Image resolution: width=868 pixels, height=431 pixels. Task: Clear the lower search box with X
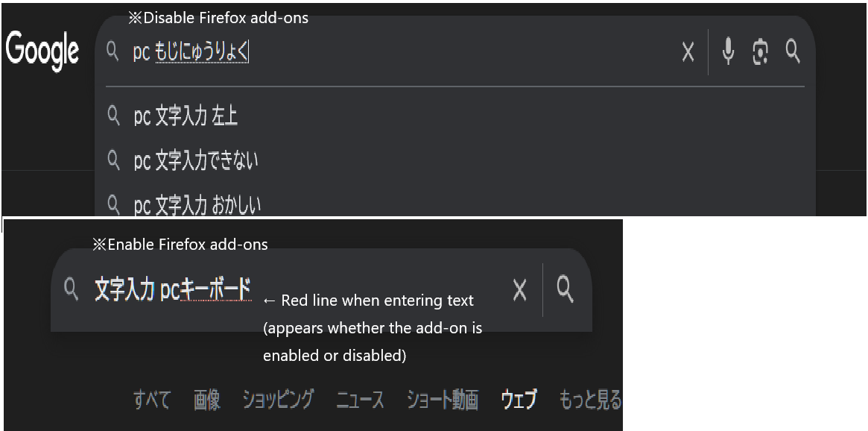tap(520, 290)
